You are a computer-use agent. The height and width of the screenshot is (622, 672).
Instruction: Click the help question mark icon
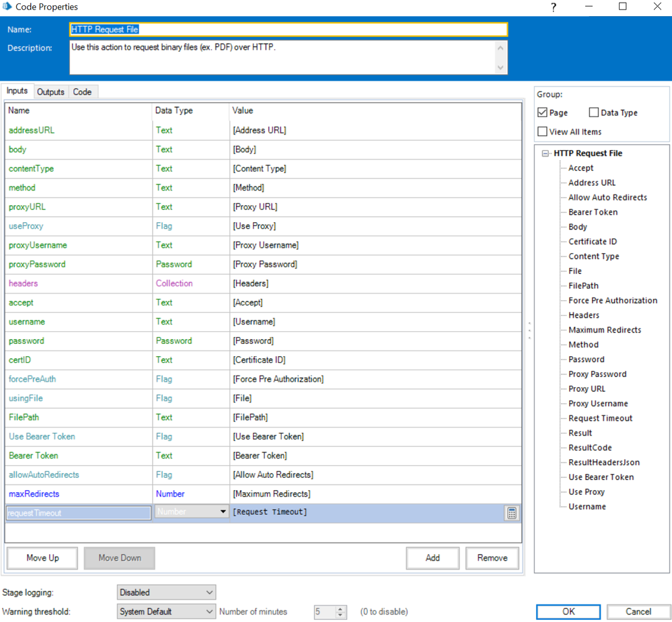click(554, 7)
